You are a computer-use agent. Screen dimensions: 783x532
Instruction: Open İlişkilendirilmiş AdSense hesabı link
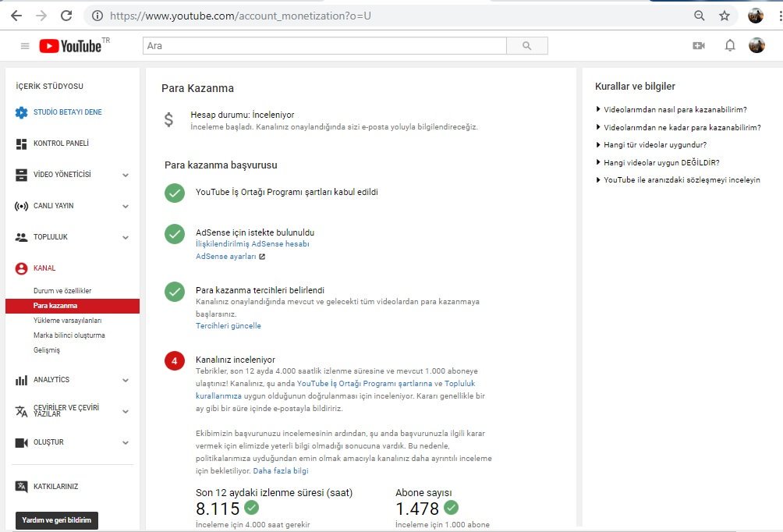(252, 244)
